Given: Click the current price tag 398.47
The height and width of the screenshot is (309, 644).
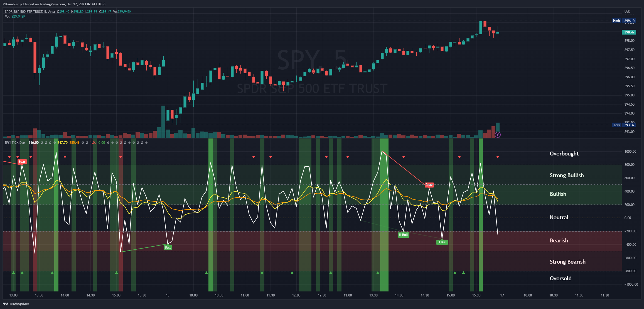Looking at the screenshot, I should tap(629, 32).
